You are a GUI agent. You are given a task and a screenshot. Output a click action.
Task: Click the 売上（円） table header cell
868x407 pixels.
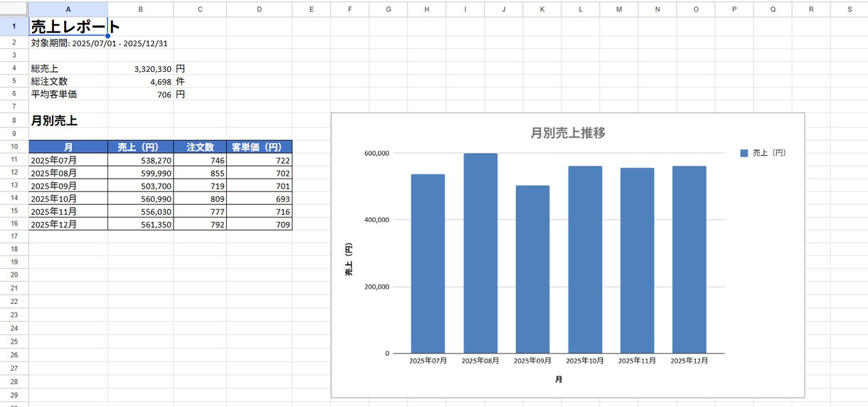(x=141, y=147)
